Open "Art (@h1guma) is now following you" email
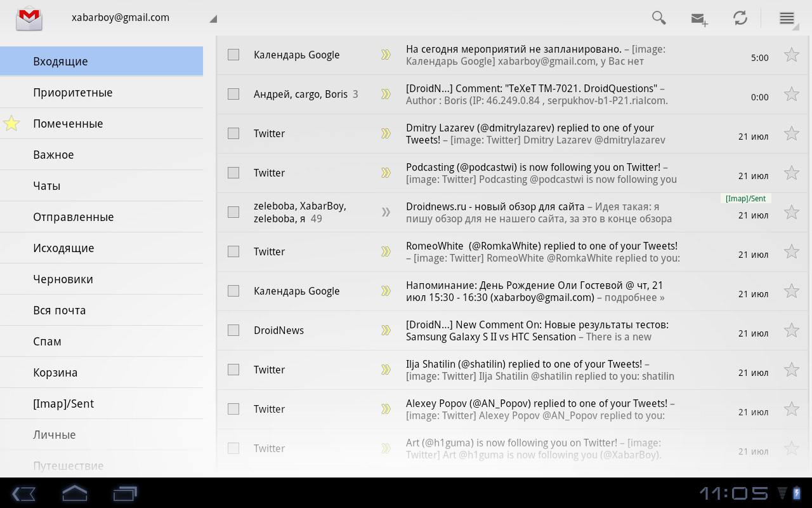Screen dimensions: 812x508 513,448
